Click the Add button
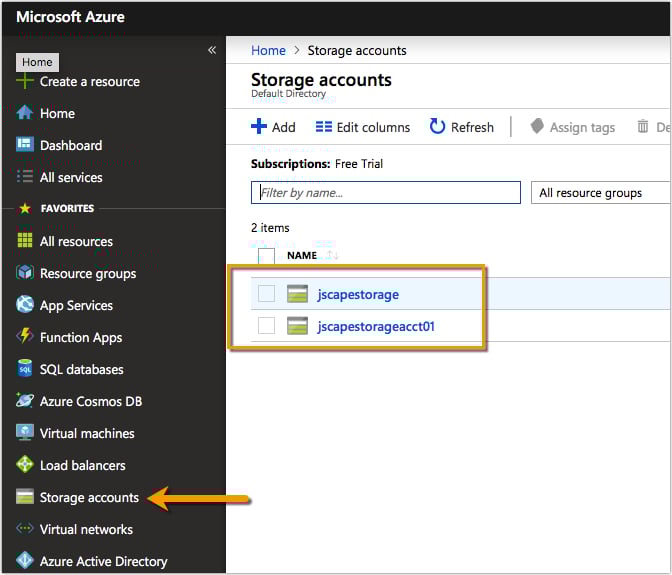 pyautogui.click(x=273, y=127)
